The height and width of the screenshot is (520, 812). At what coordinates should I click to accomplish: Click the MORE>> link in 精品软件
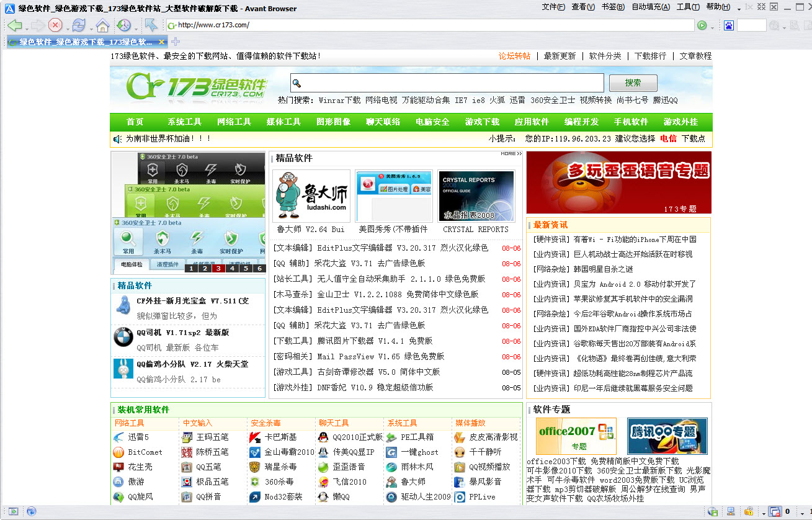tap(511, 153)
